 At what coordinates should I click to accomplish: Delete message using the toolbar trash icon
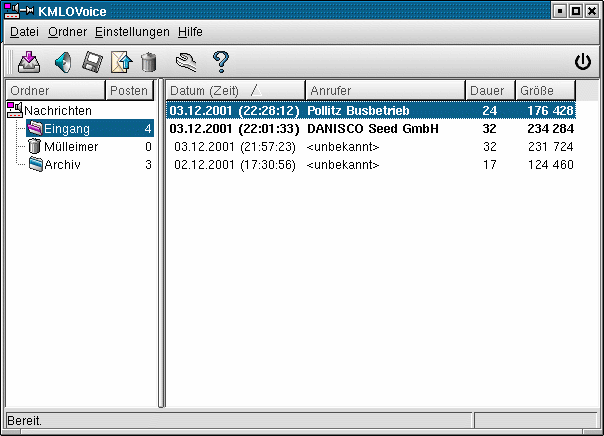[149, 62]
